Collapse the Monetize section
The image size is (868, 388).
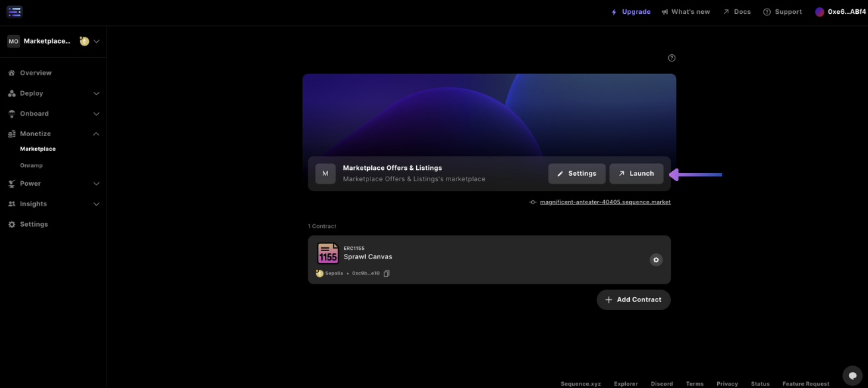(x=96, y=134)
